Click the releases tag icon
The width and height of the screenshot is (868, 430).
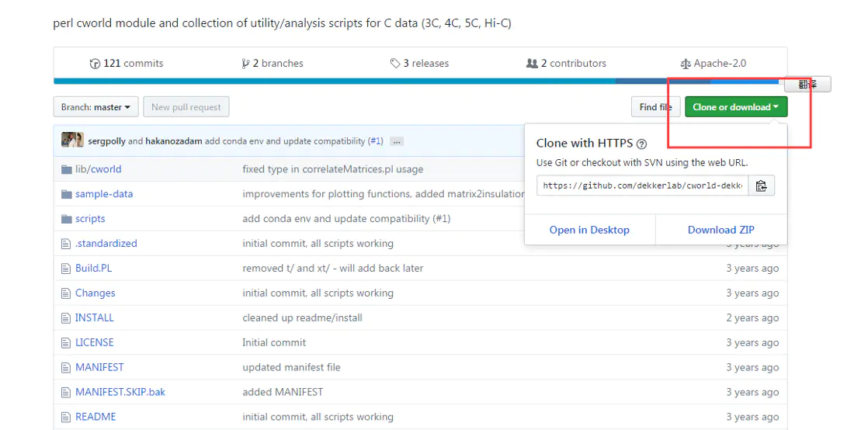[395, 64]
